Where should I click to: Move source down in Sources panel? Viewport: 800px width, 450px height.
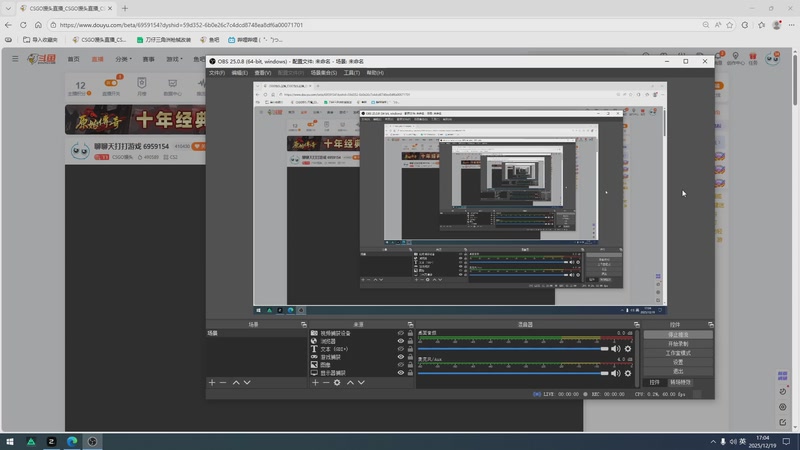[361, 382]
